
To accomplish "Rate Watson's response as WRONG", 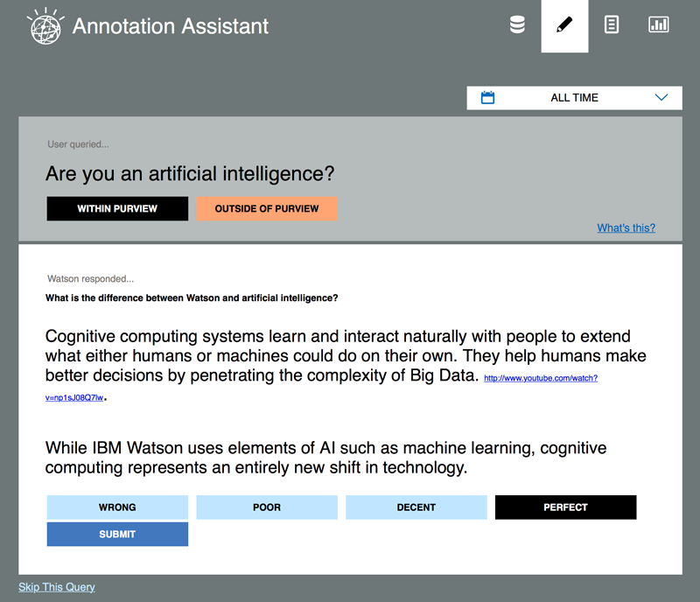I will tap(117, 507).
